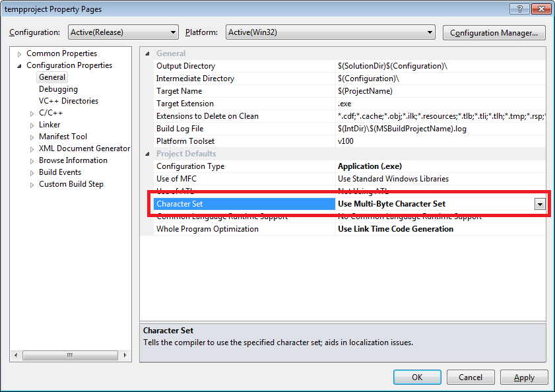Click the Configuration Manager button

click(x=494, y=32)
